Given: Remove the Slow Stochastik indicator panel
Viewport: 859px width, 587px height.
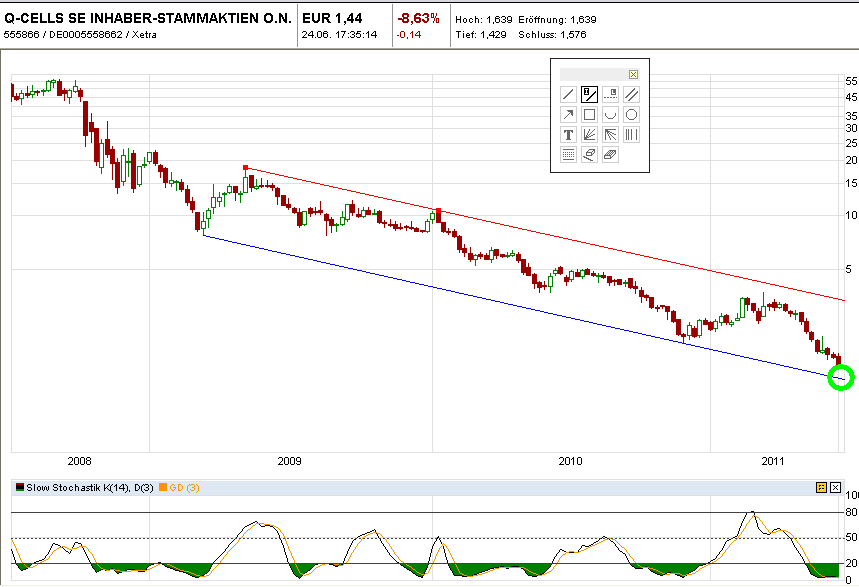Looking at the screenshot, I should 835,487.
